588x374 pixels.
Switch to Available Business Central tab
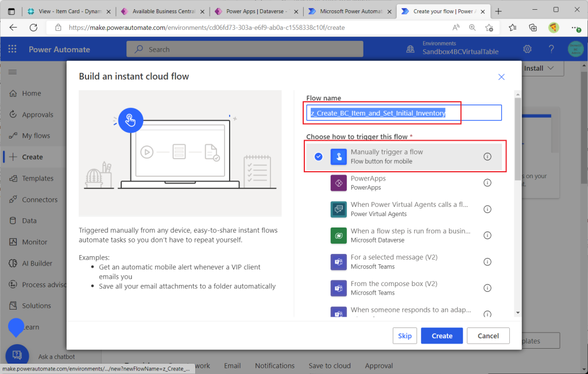163,11
